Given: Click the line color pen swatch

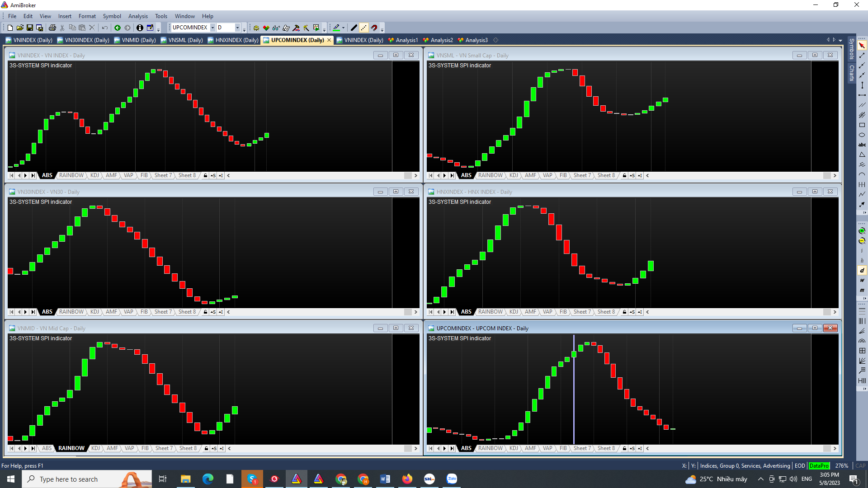Looking at the screenshot, I should point(336,28).
